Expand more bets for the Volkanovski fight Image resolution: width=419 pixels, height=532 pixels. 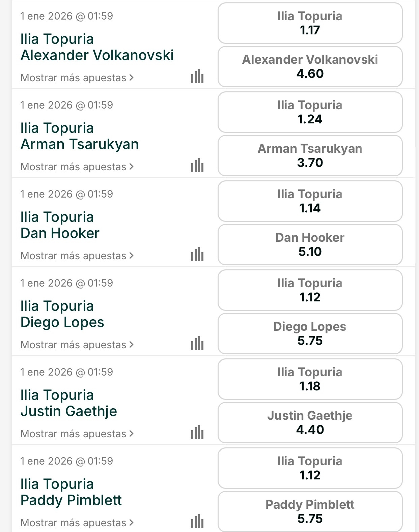click(77, 78)
